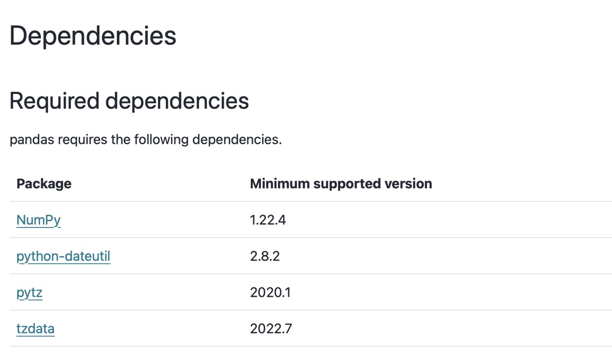Follow the python-dateutil link

point(63,256)
